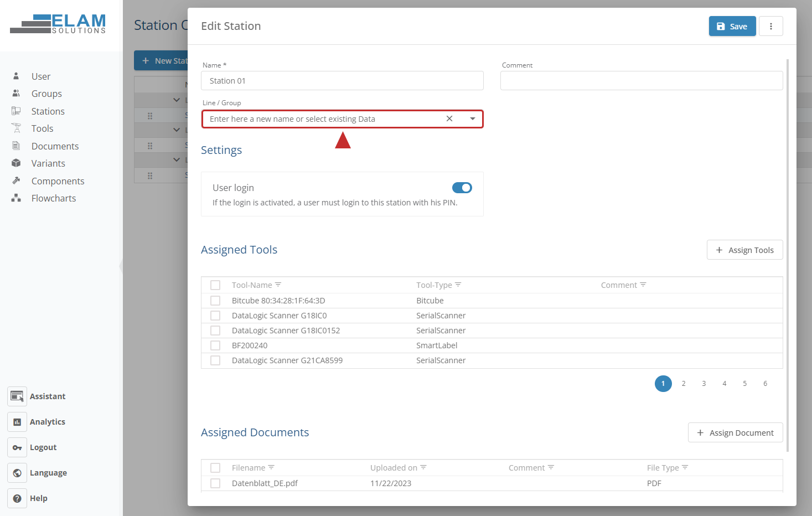Select the Datenblatt_DE.pdf checkbox
Screen dimensions: 812x516
tap(215, 483)
